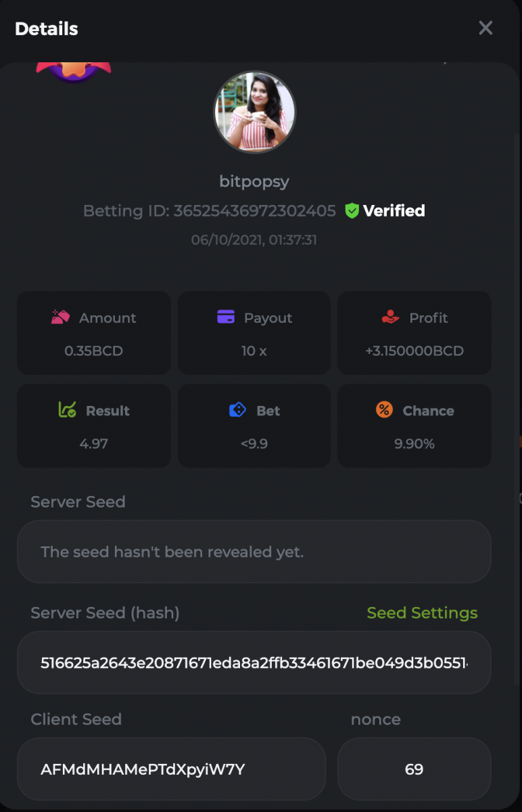Click the green Verified shield icon

tap(352, 210)
